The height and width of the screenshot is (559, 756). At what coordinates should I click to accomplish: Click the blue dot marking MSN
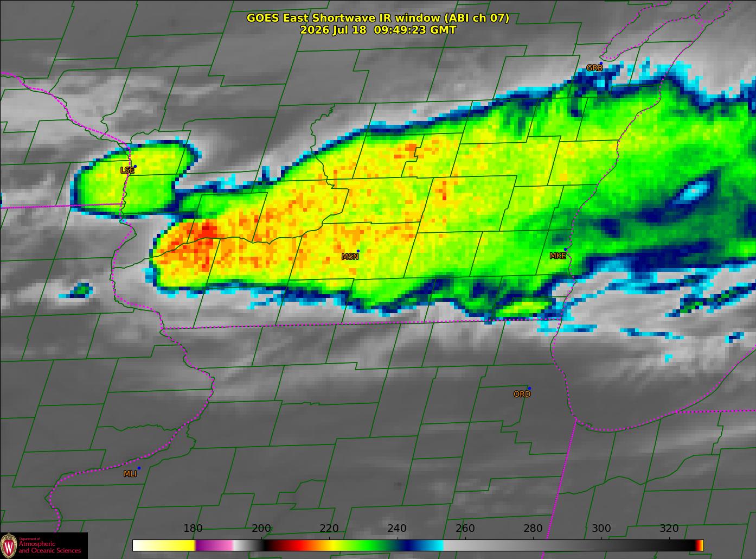pos(358,251)
